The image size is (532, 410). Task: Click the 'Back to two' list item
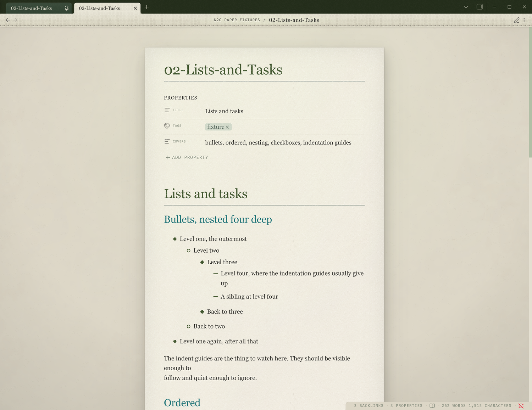pyautogui.click(x=209, y=326)
